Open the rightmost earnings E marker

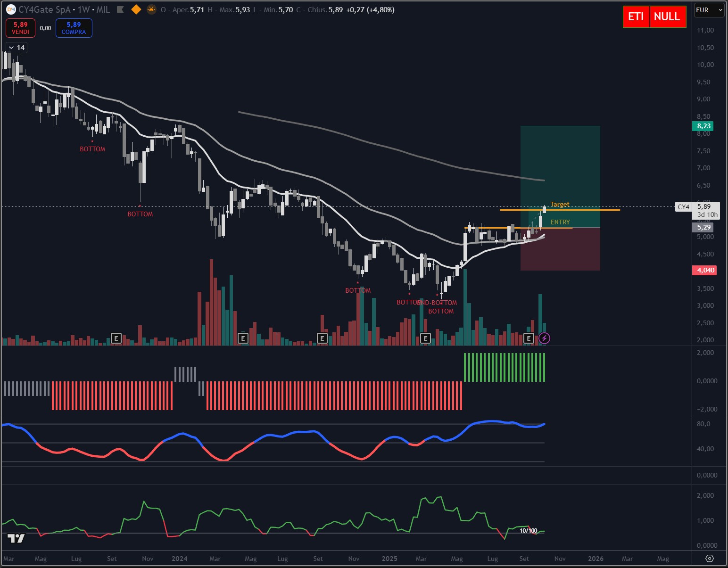click(529, 338)
